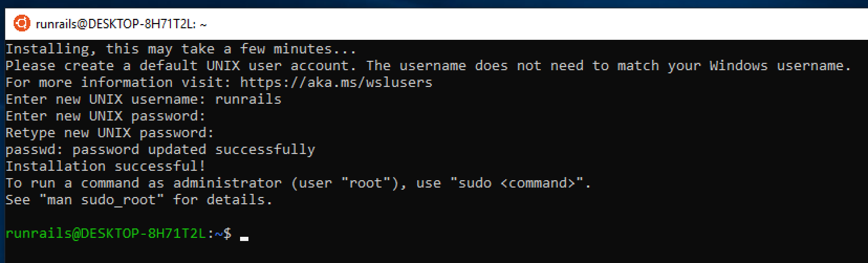
Task: Click the entered username 'runrails' text
Action: pos(248,99)
